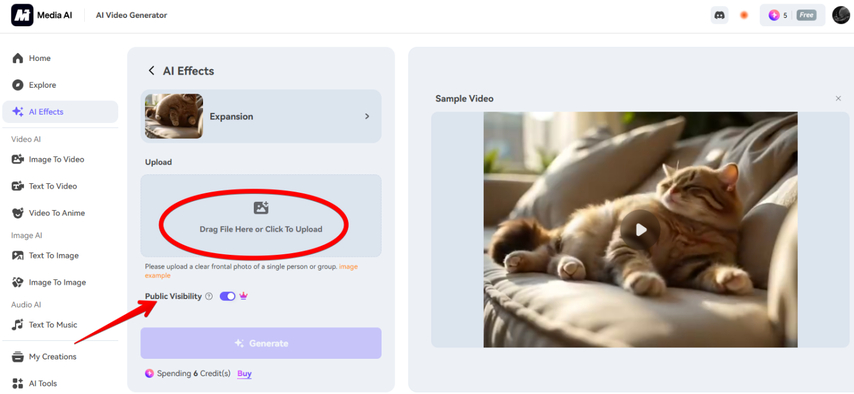Toggle the Public Visibility switch

228,296
